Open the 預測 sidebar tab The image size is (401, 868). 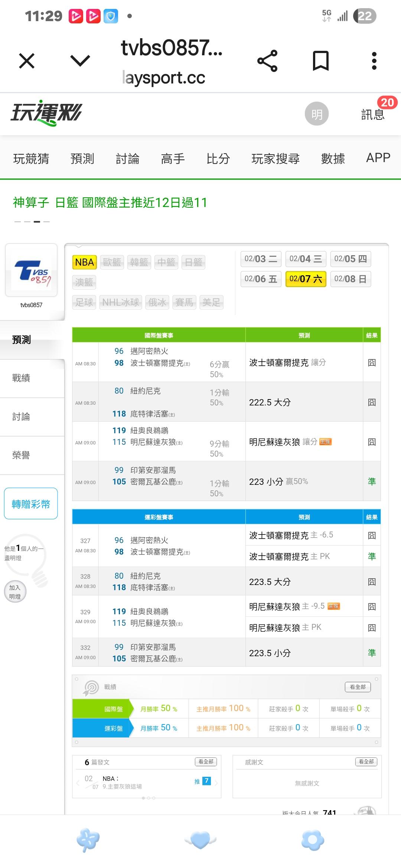pos(32,340)
